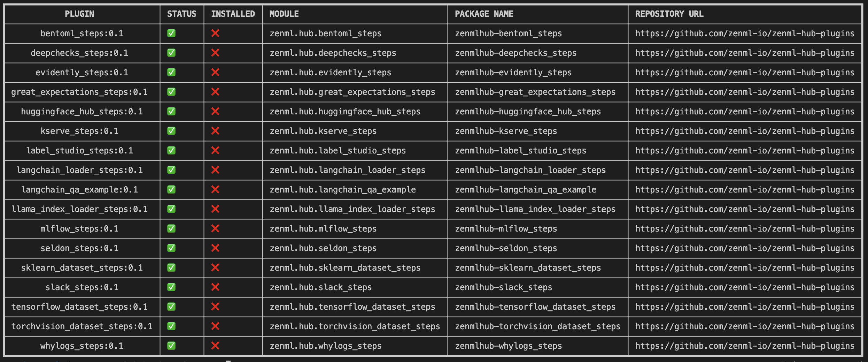Click red X beside seldon_steps:0.1
The height and width of the screenshot is (362, 868).
click(x=215, y=248)
